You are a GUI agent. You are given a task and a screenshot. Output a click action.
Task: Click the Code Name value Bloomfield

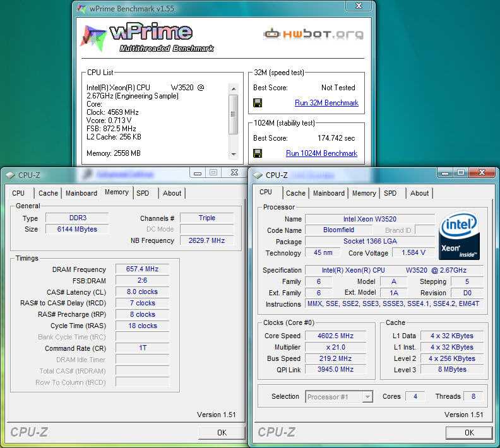(x=338, y=230)
